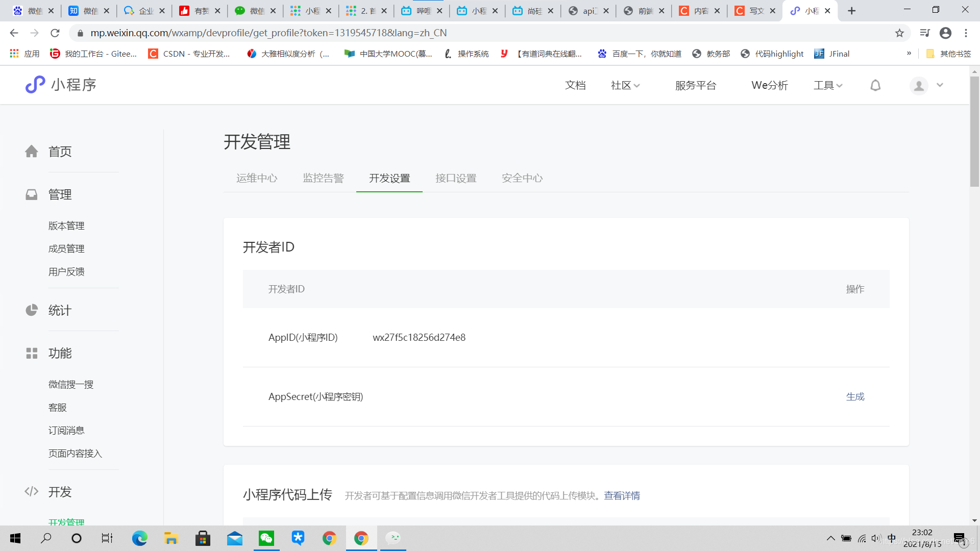Click the 统计 pie chart icon

pyautogui.click(x=32, y=310)
